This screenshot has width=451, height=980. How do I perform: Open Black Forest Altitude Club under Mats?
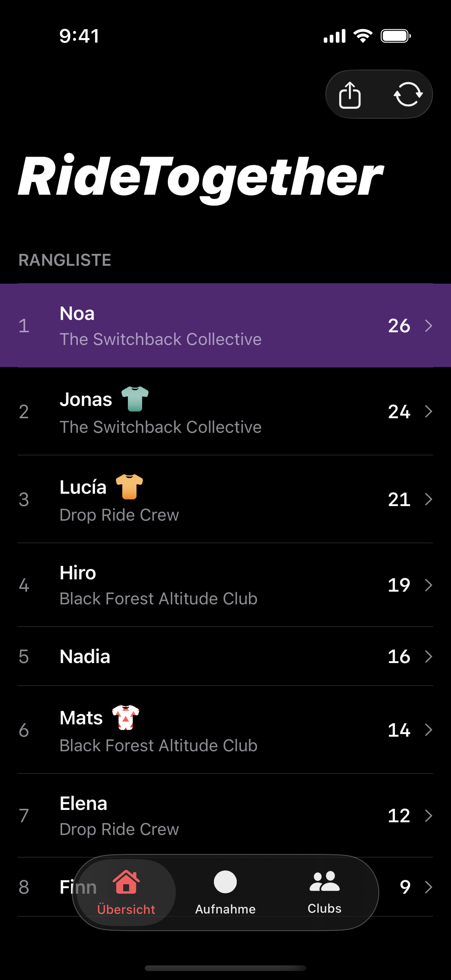click(x=158, y=746)
